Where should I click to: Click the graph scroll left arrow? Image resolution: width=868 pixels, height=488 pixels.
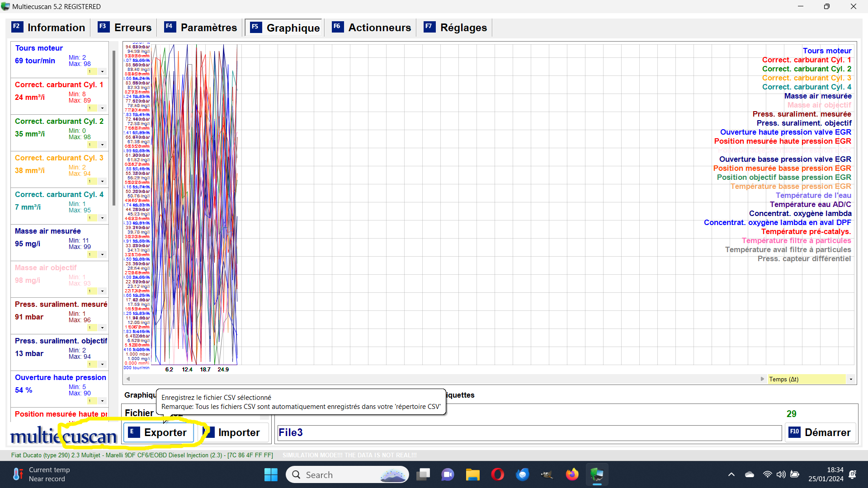(x=128, y=379)
